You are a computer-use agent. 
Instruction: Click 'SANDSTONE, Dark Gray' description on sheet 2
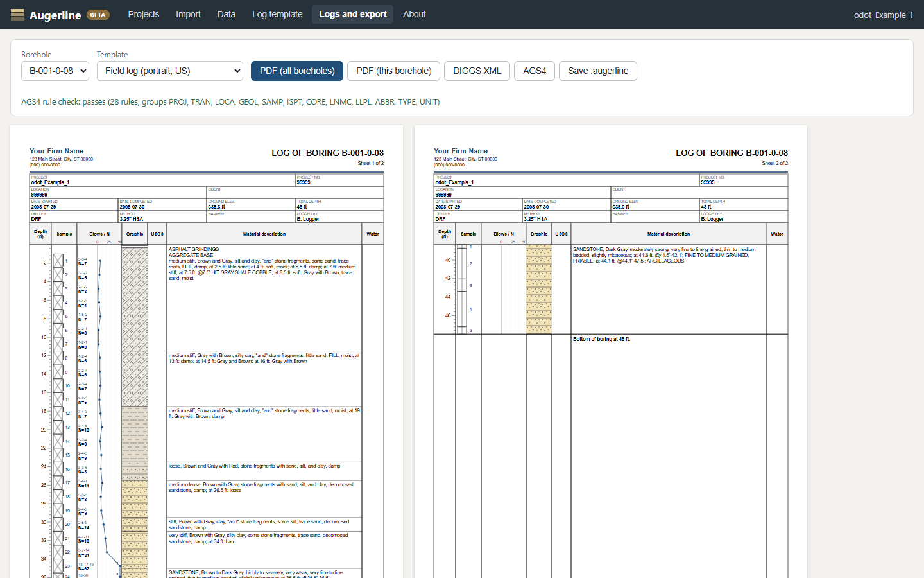(664, 255)
